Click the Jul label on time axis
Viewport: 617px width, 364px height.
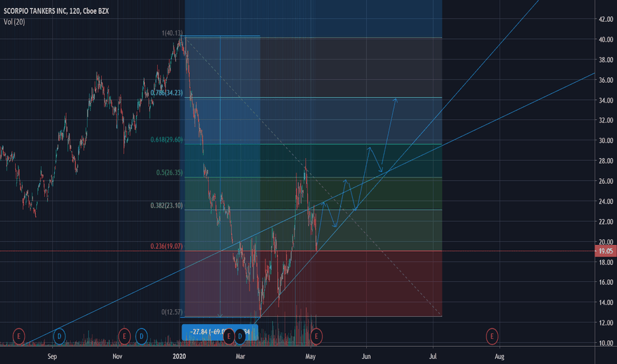point(433,356)
